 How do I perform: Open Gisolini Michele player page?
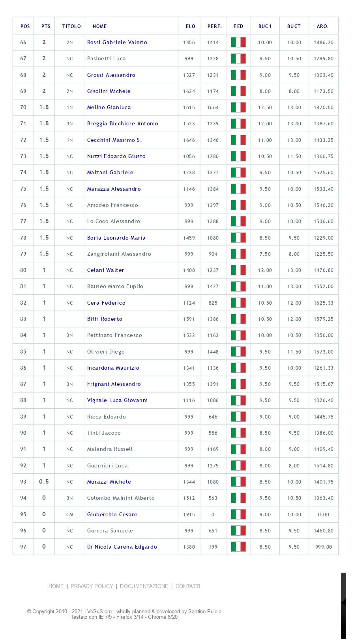click(x=109, y=91)
